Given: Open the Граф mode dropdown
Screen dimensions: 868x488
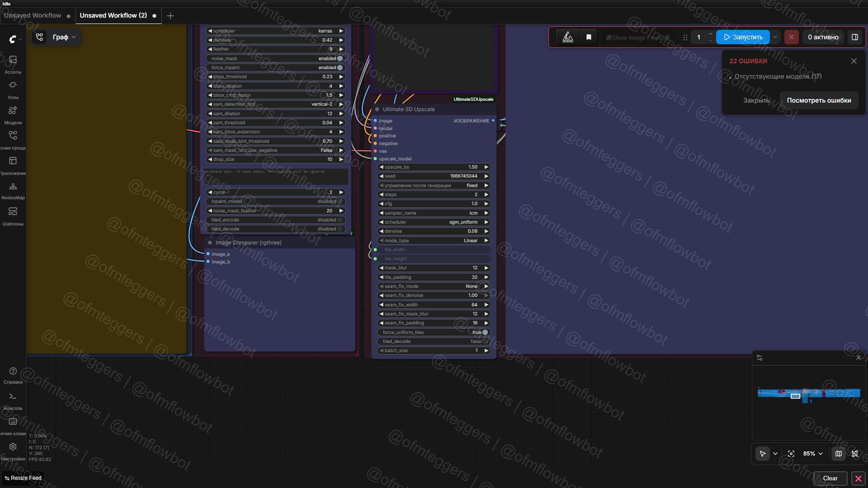Looking at the screenshot, I should (x=64, y=37).
